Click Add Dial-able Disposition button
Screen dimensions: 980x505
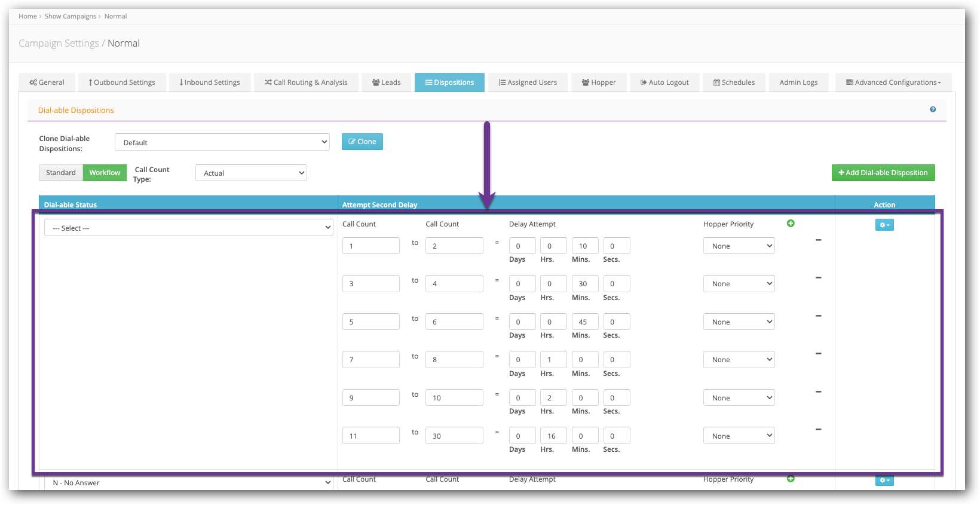click(883, 173)
